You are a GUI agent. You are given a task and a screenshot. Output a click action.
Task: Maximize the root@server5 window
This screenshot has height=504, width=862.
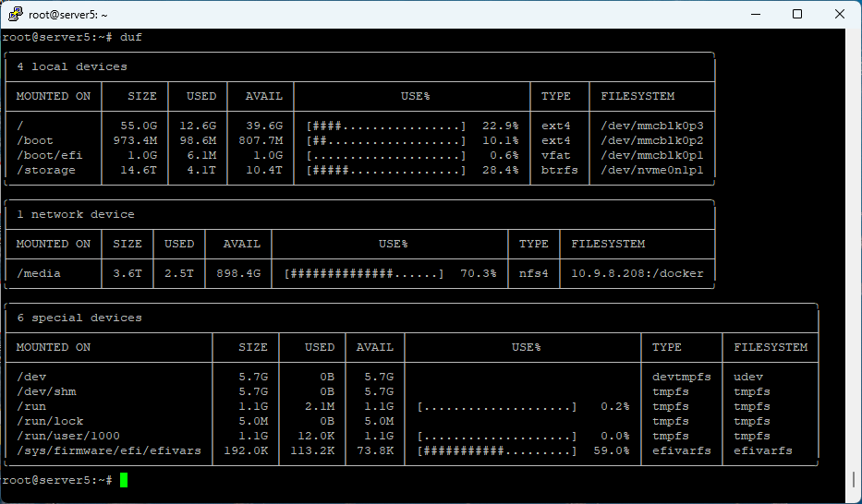pos(797,14)
